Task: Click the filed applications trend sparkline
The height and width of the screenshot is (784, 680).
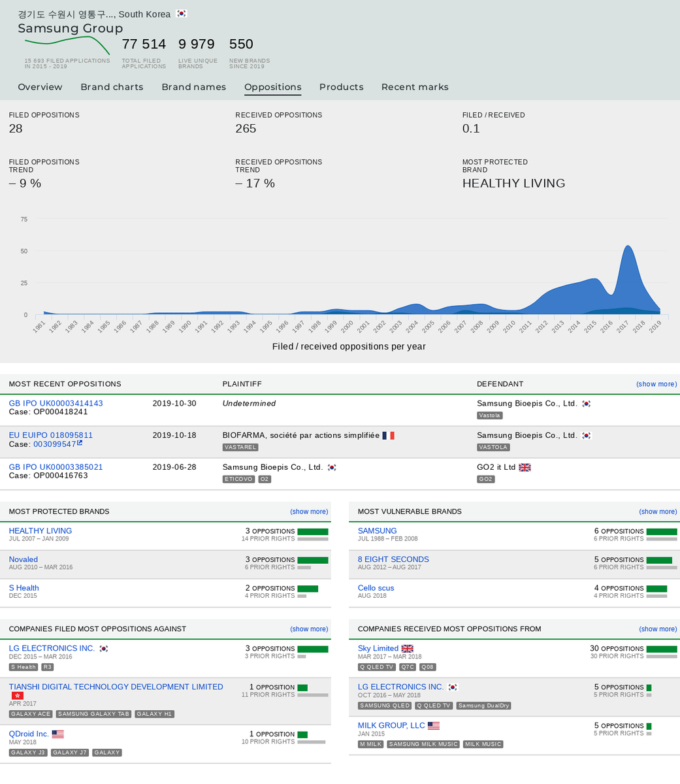Action: click(x=67, y=46)
